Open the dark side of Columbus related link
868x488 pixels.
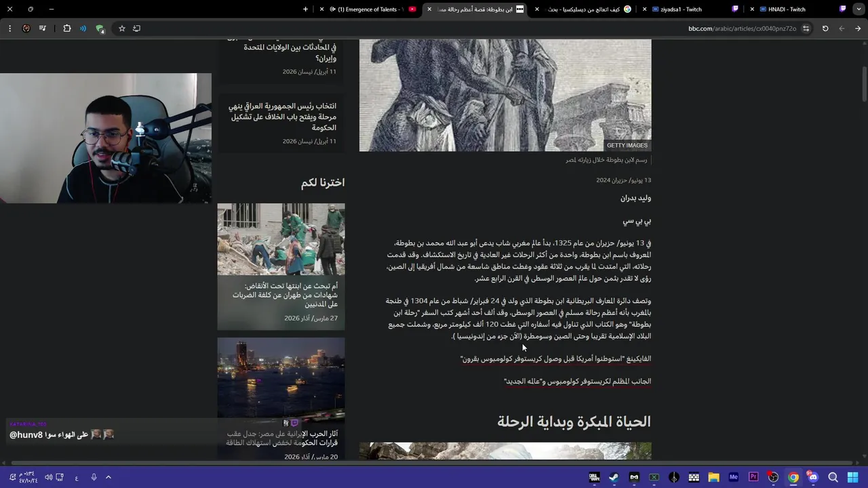[577, 382]
